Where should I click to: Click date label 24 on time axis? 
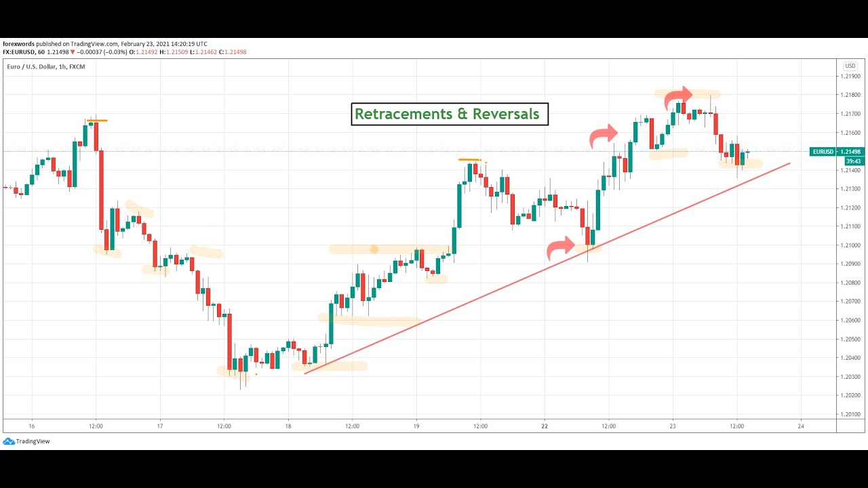pos(801,426)
